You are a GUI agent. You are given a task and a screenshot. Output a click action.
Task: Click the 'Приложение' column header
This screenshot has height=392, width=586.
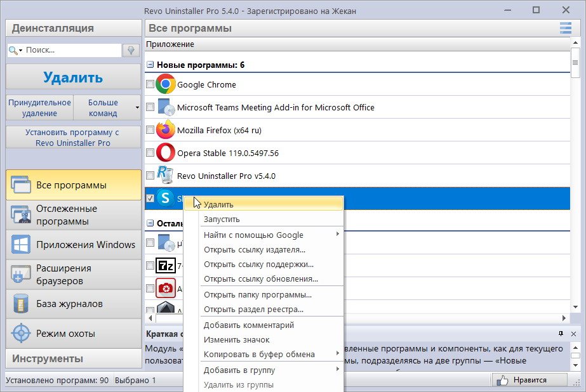(x=357, y=44)
